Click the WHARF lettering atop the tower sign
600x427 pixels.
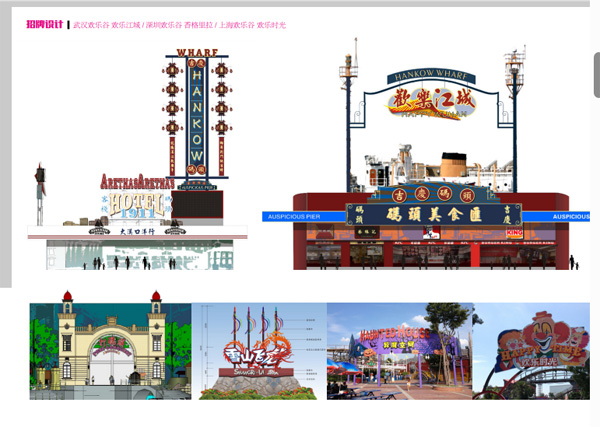(x=196, y=52)
